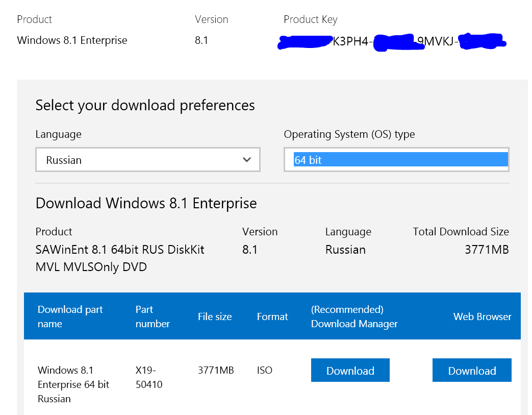532x415 pixels.
Task: Click the 'File size' column header
Action: point(215,316)
